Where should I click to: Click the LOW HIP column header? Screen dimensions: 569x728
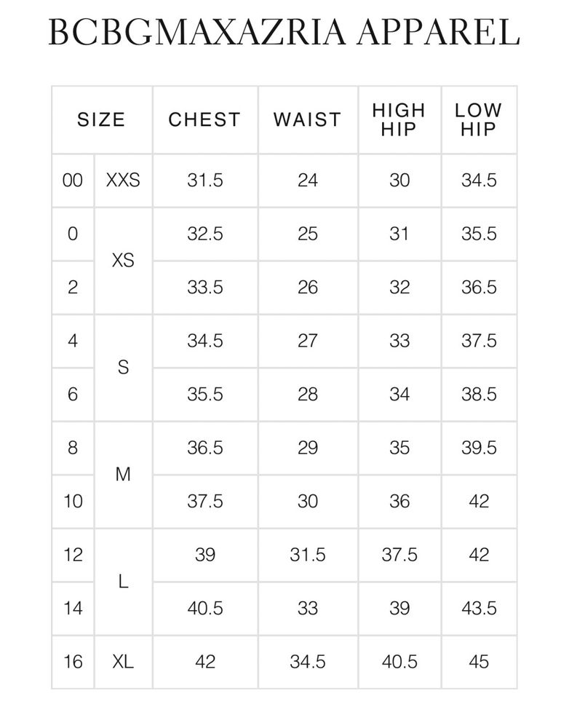coord(479,120)
